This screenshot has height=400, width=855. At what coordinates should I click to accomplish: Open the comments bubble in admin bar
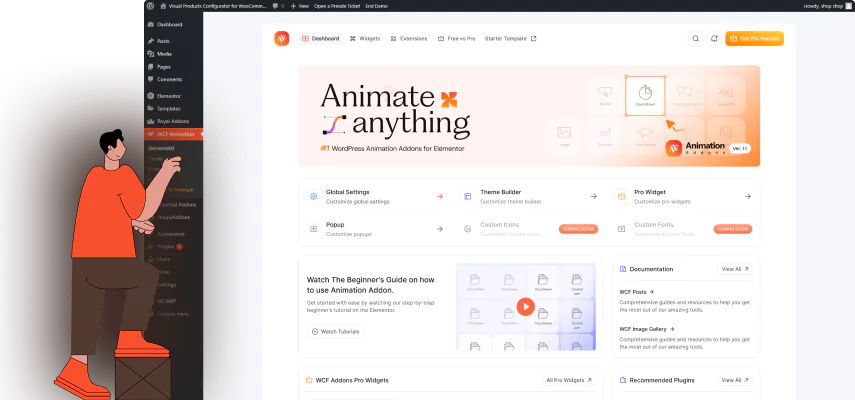click(x=278, y=6)
